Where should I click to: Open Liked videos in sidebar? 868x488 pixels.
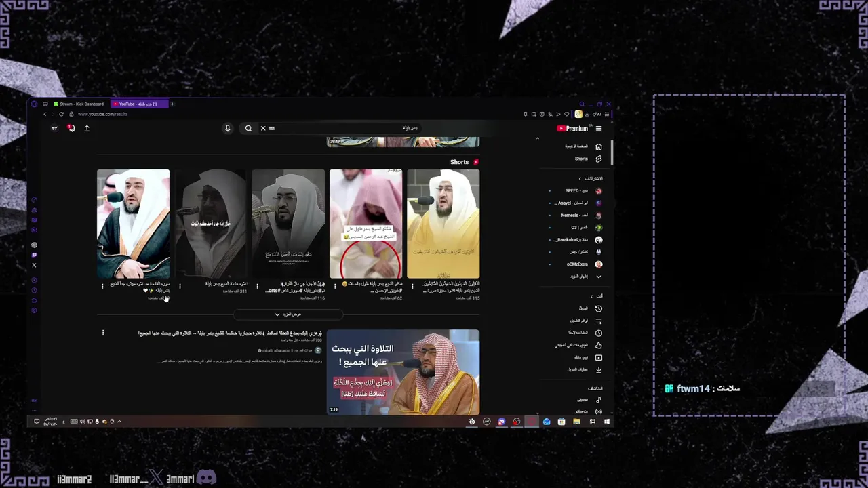coord(580,345)
